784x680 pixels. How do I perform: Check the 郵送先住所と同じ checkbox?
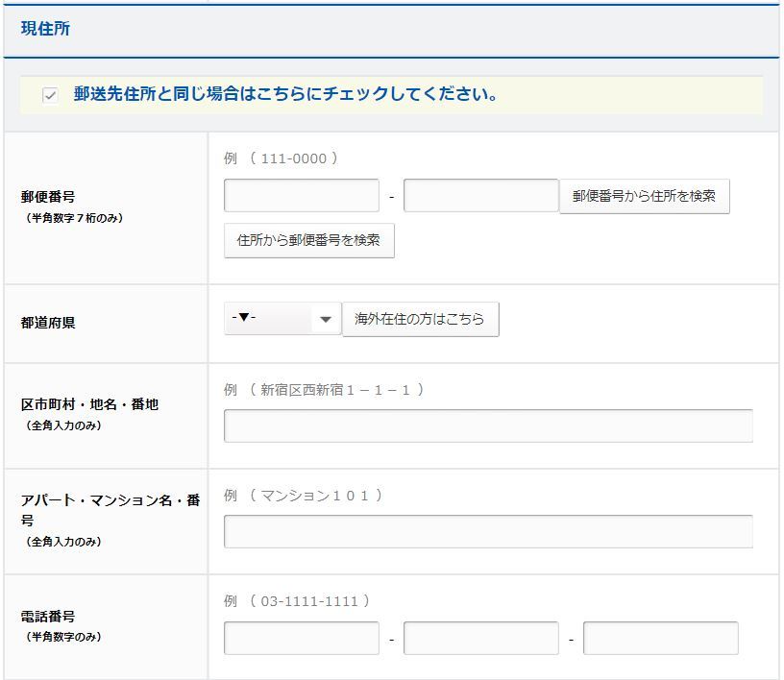tap(50, 96)
